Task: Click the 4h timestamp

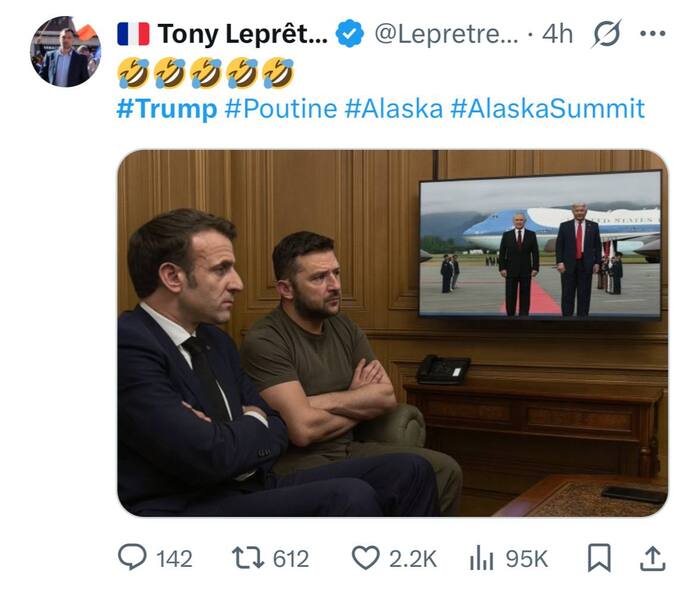Action: 557,34
